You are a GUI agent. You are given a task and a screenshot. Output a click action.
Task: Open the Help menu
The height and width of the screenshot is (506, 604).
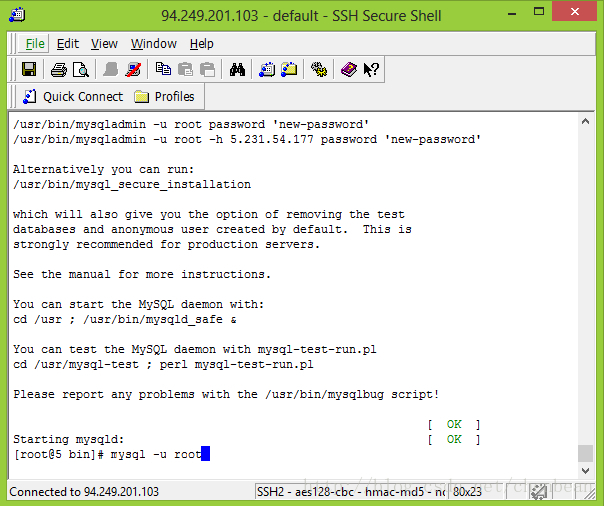pos(201,44)
